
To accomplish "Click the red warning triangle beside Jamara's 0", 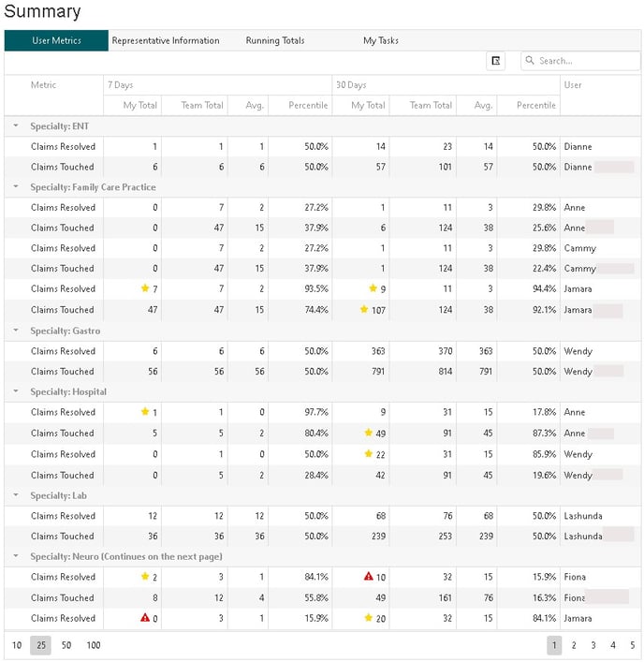I will (x=145, y=618).
